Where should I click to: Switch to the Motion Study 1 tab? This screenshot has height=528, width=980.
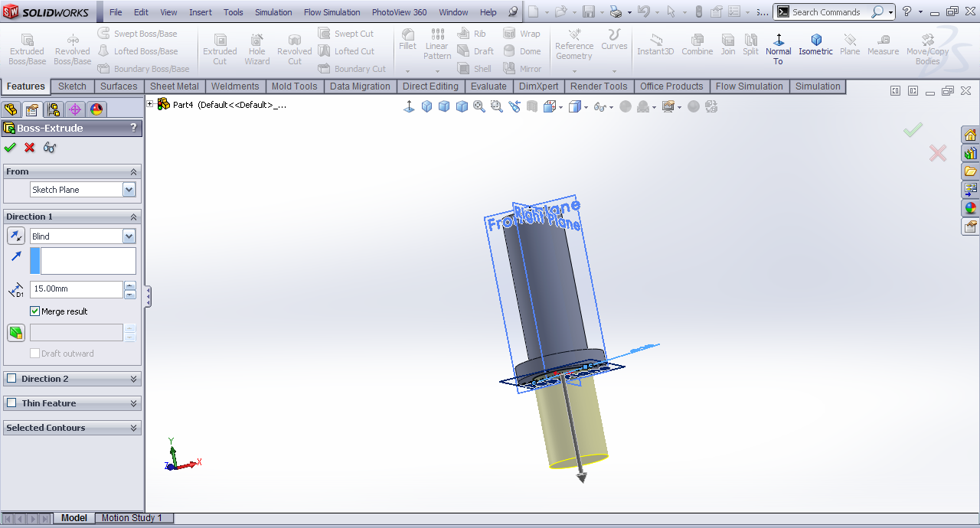132,518
